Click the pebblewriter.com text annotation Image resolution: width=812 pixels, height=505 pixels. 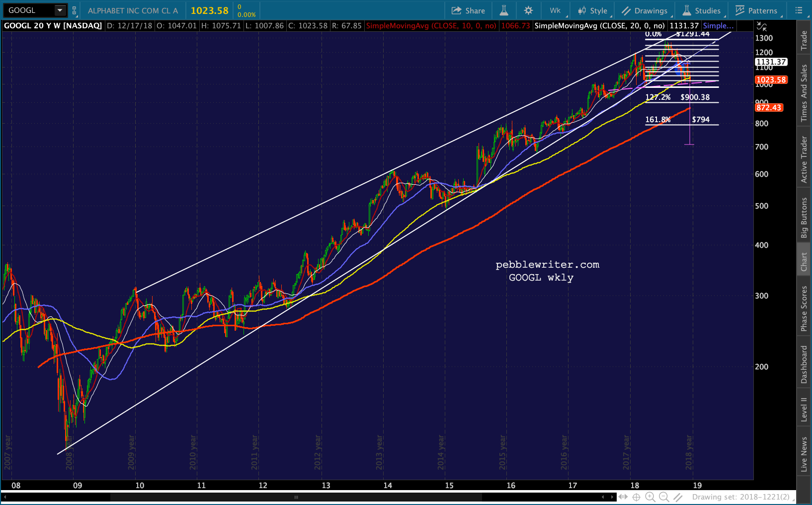tap(548, 265)
